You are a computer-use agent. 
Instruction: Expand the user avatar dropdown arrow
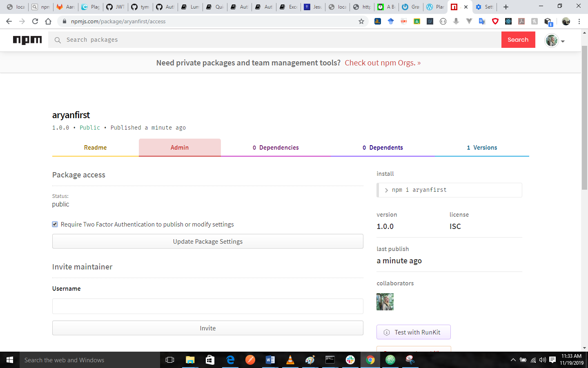pos(563,41)
